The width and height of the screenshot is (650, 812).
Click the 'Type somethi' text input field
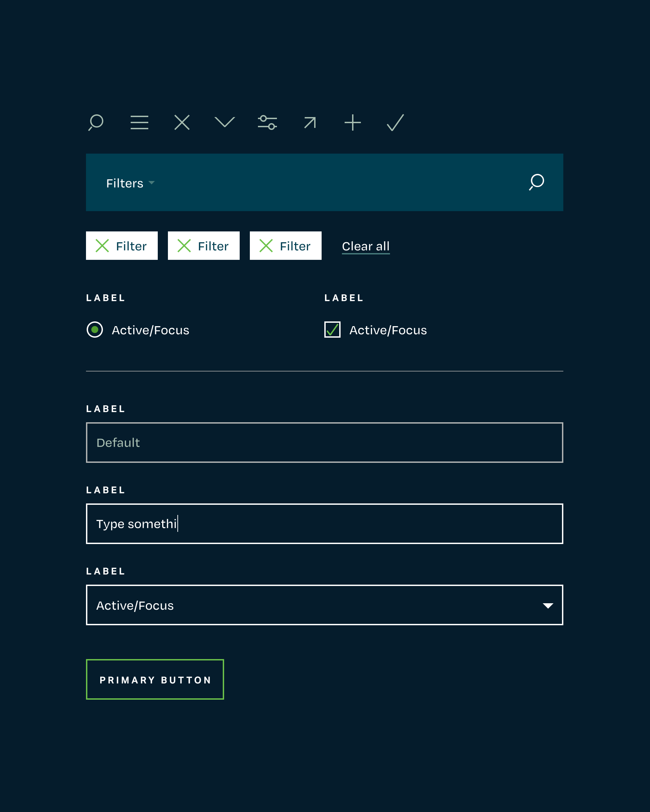click(324, 523)
